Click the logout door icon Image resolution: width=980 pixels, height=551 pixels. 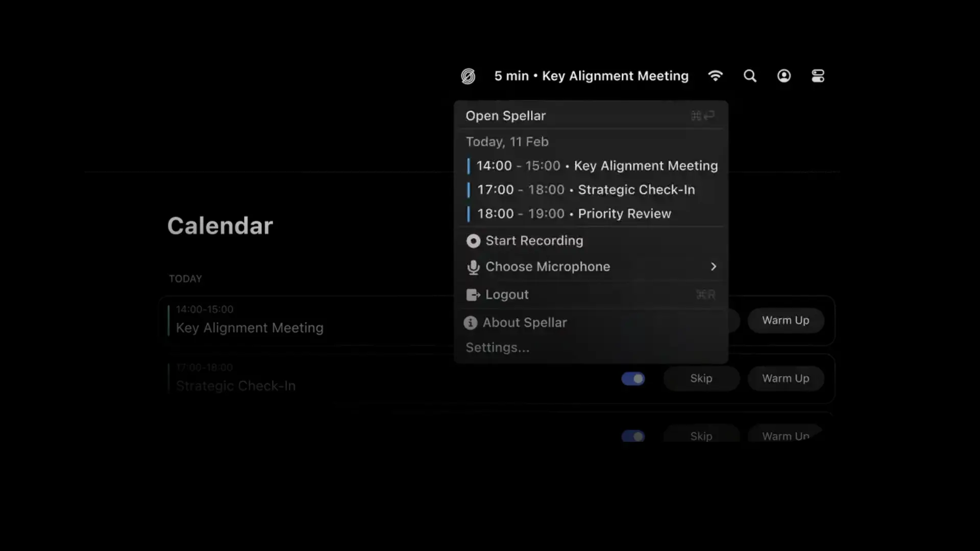(473, 295)
